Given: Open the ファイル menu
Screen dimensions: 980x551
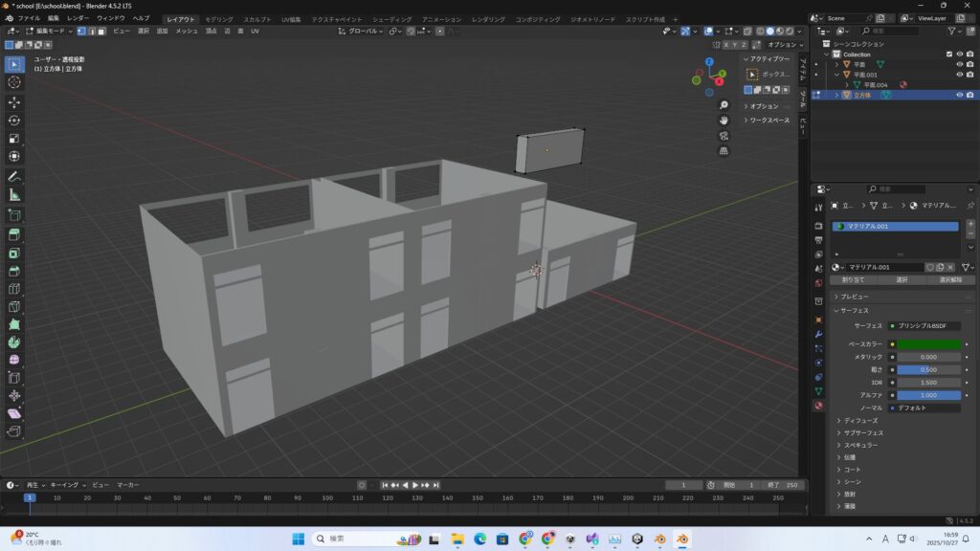Looking at the screenshot, I should point(29,18).
